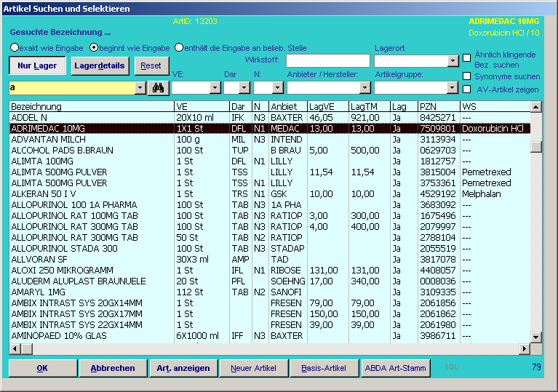Click the Wirkstoff input field
Image resolution: width=558 pixels, height=392 pixels.
coord(327,61)
